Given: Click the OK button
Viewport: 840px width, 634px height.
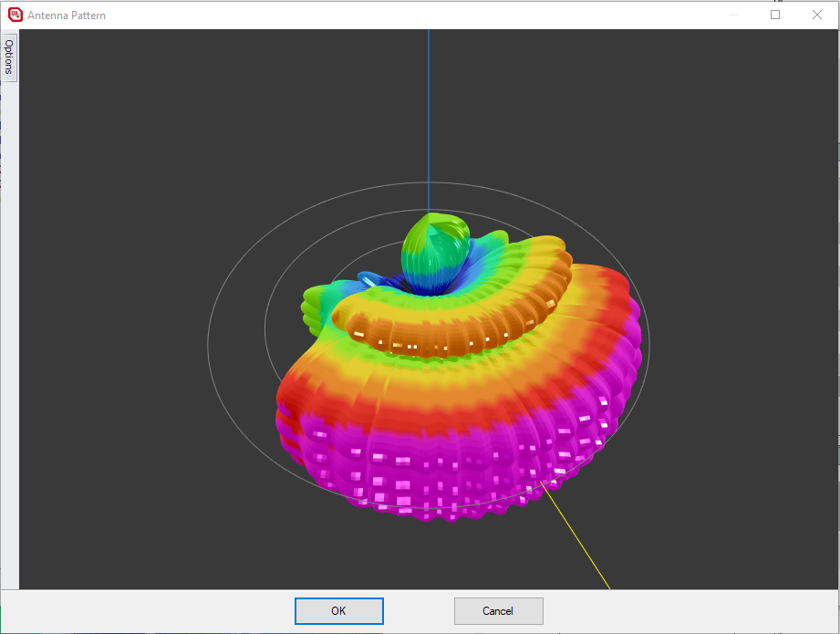Looking at the screenshot, I should click(x=338, y=611).
